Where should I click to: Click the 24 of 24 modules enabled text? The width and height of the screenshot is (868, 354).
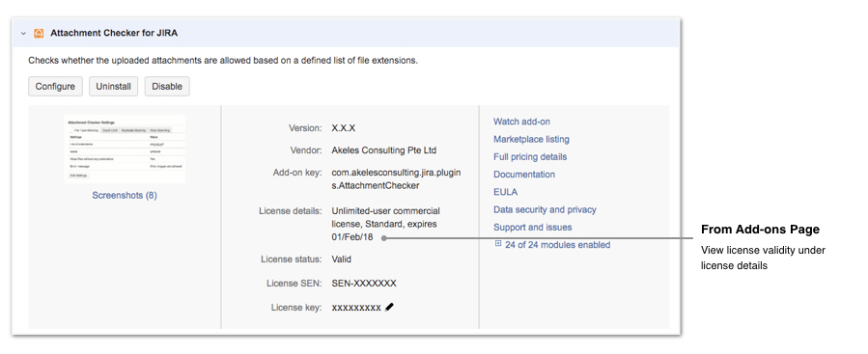(557, 244)
